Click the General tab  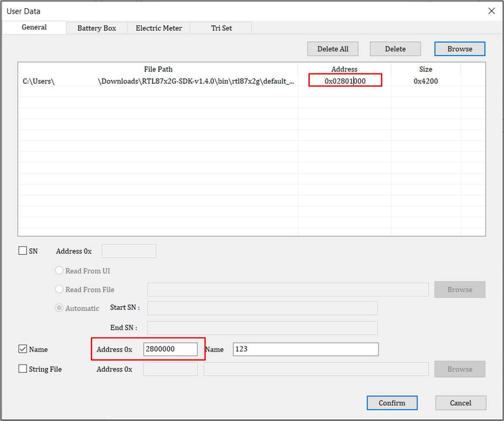[34, 27]
